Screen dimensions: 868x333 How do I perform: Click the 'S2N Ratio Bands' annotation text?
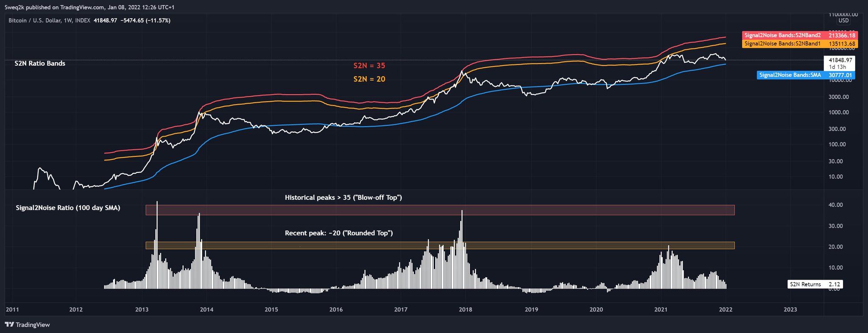pos(40,64)
